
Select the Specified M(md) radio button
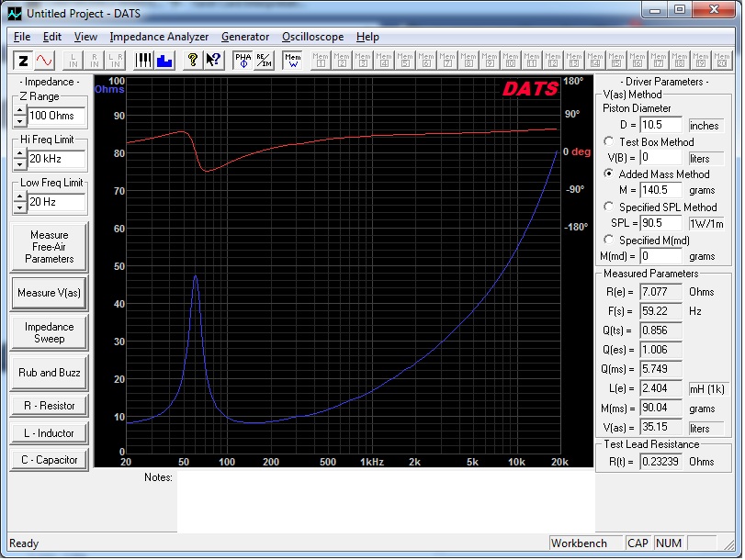pyautogui.click(x=608, y=240)
